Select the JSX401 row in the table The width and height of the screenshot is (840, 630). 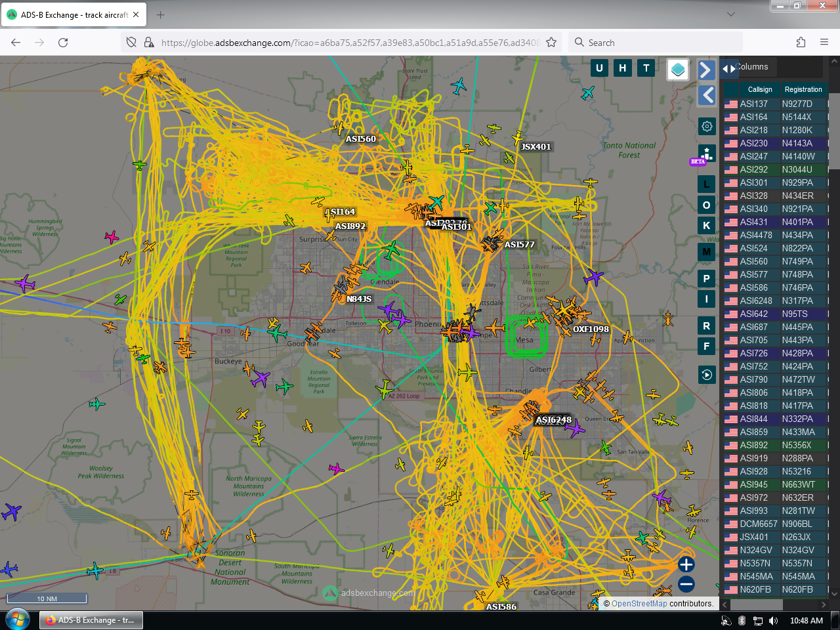776,537
